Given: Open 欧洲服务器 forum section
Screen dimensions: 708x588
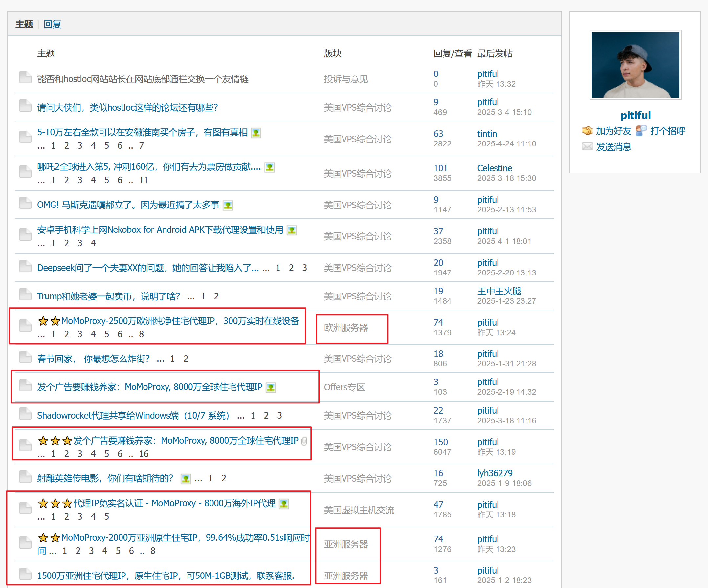Looking at the screenshot, I should pos(346,328).
